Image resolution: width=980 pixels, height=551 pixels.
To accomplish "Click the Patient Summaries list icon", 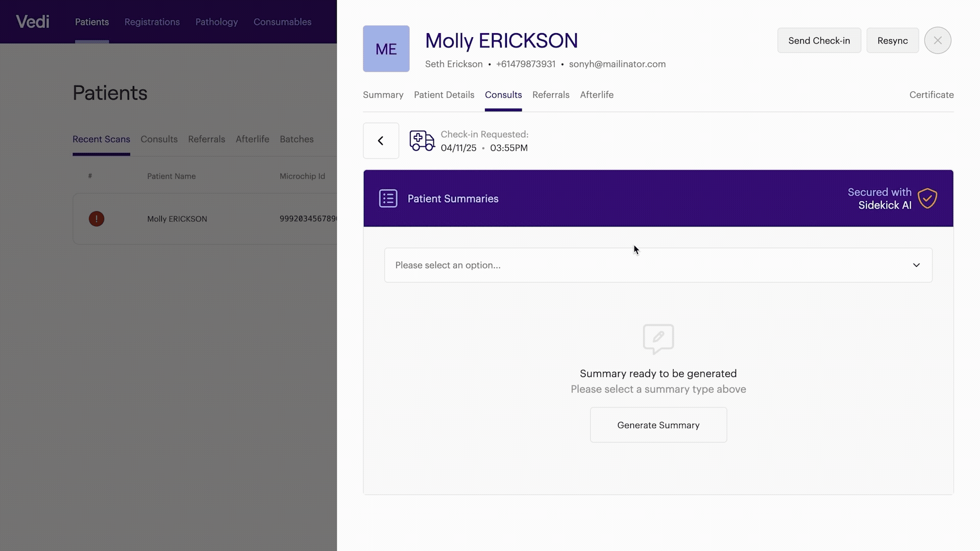I will [x=388, y=198].
